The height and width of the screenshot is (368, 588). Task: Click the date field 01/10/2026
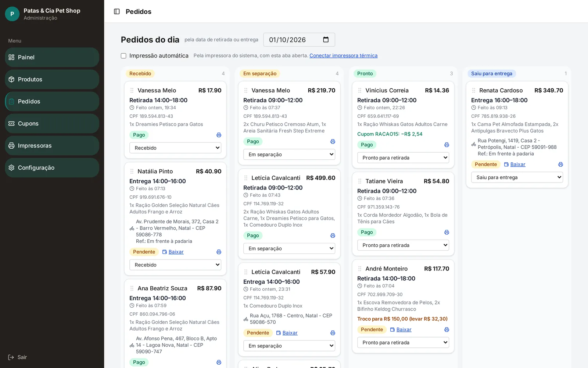click(299, 40)
